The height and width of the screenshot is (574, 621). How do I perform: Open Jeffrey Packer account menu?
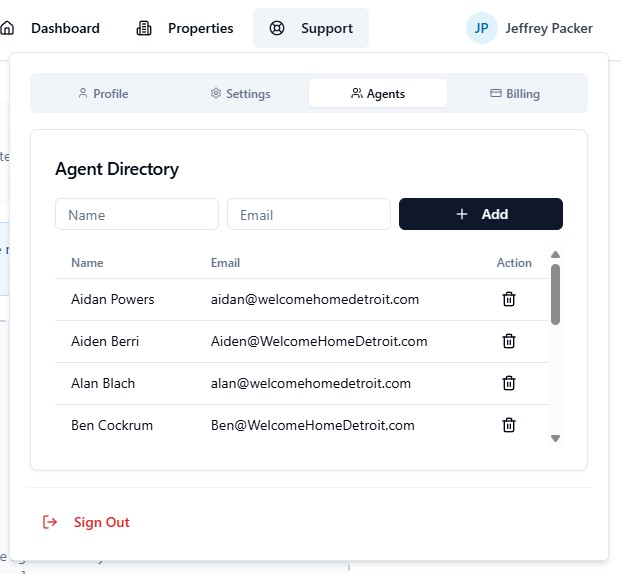click(529, 28)
